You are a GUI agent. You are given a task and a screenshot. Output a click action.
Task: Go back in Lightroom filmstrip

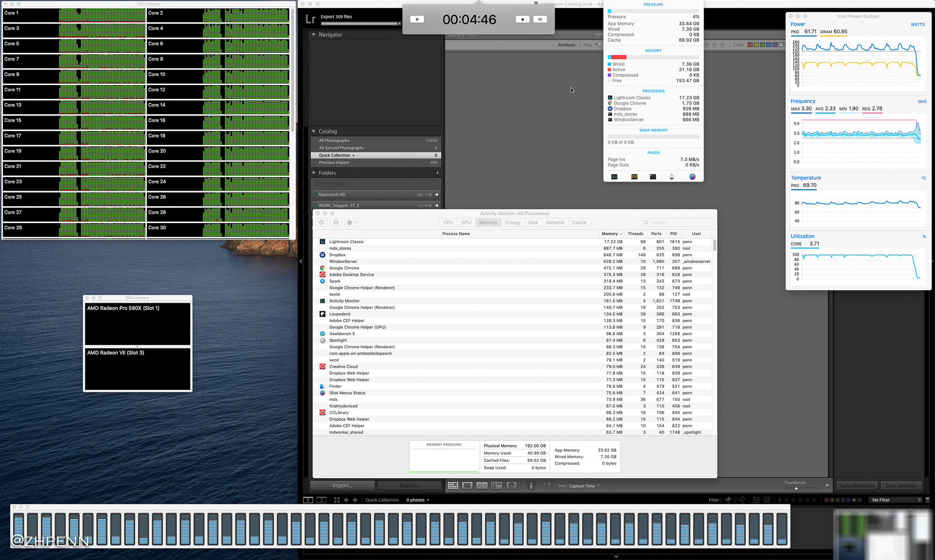(346, 500)
